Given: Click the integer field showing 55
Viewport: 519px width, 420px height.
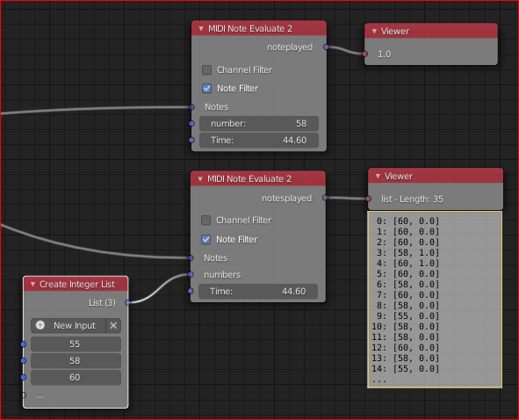Looking at the screenshot, I should [76, 344].
